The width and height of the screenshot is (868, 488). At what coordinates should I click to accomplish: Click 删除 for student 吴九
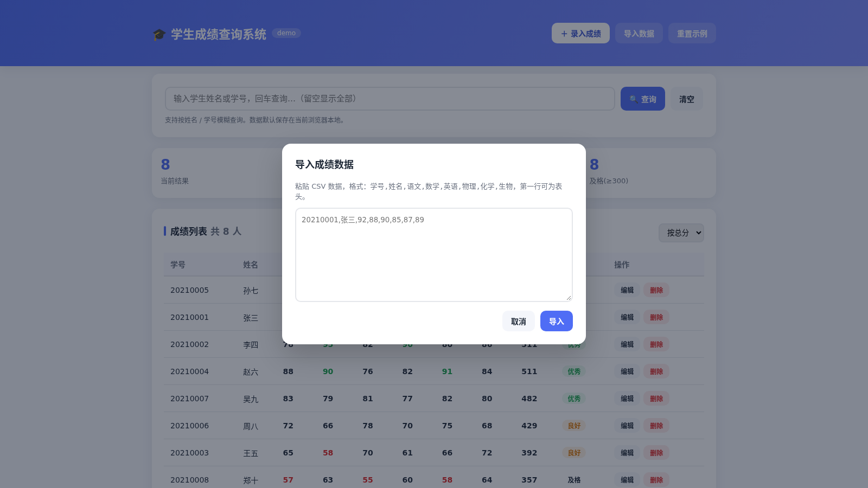coord(656,399)
